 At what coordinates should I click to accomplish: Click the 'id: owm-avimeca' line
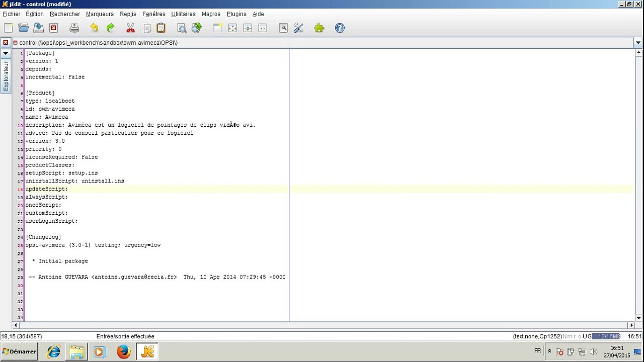tap(50, 109)
